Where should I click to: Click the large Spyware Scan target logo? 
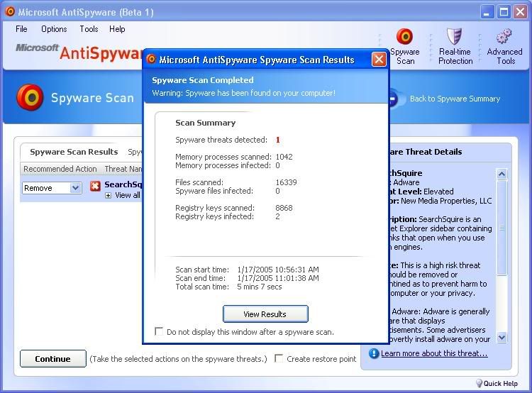(x=30, y=97)
